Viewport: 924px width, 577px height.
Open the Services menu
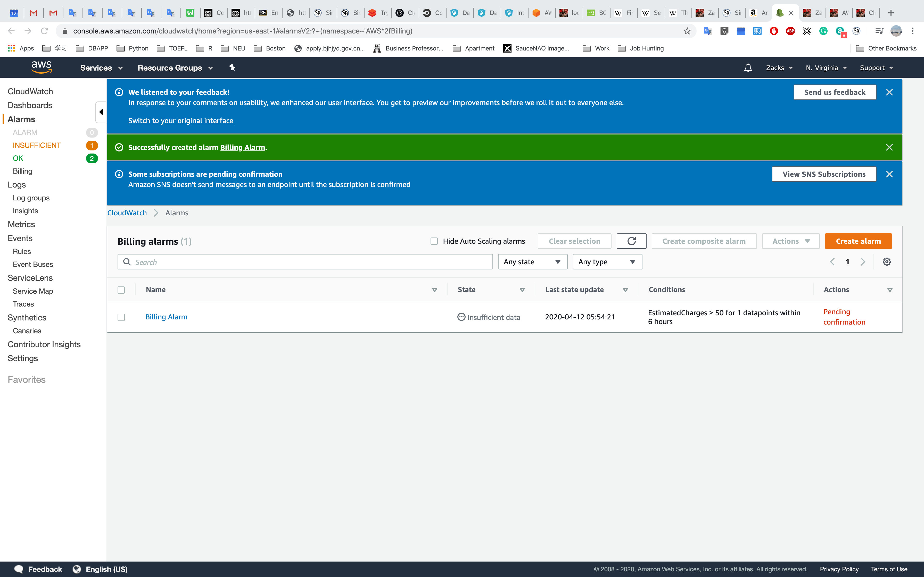101,68
